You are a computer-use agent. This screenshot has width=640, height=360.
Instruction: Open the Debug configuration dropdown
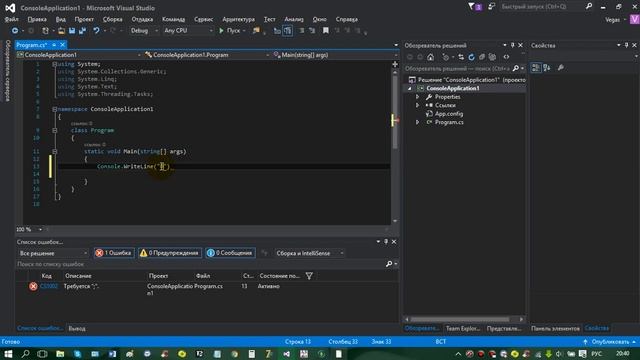[x=144, y=31]
